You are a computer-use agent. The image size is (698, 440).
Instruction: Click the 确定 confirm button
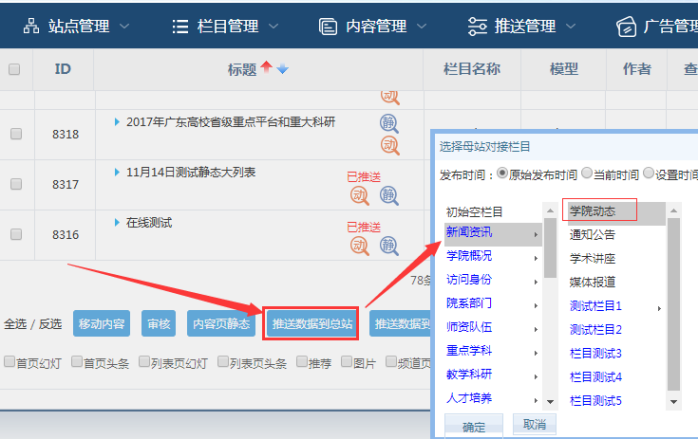474,427
